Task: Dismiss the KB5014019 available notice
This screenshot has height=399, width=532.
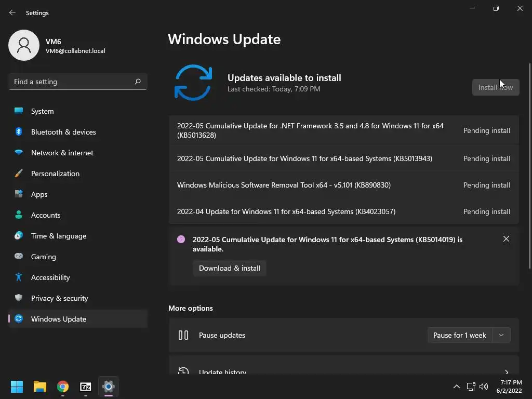Action: (506, 239)
